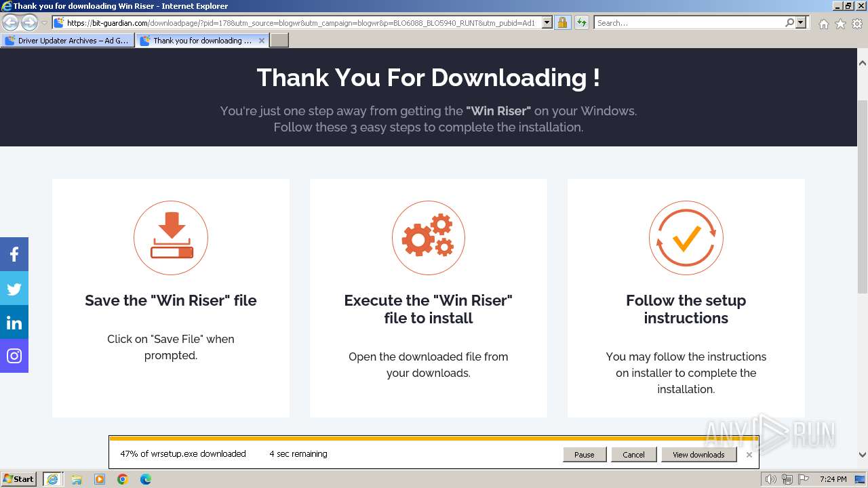Click the download progress bar
This screenshot has width=868, height=488.
[x=434, y=439]
